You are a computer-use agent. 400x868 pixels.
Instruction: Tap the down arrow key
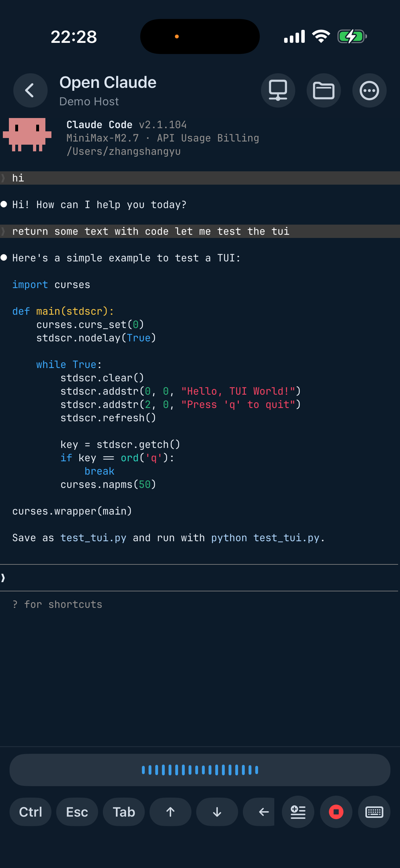click(217, 812)
